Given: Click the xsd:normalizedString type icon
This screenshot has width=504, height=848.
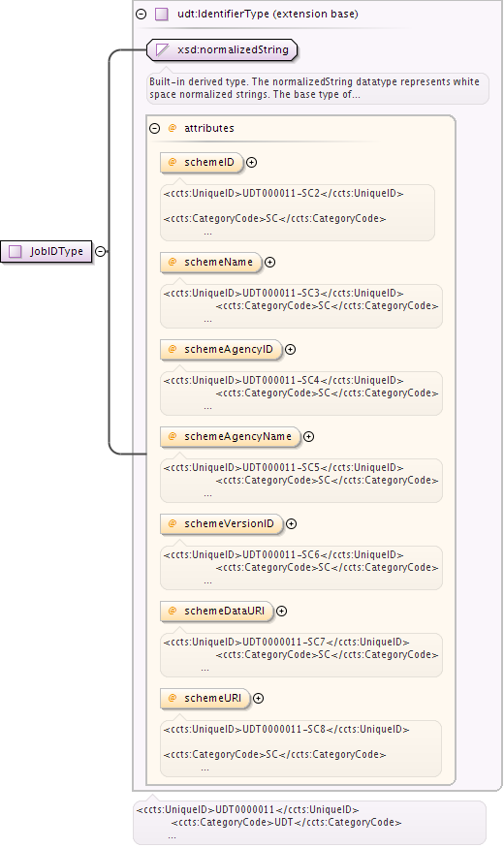Looking at the screenshot, I should point(162,50).
